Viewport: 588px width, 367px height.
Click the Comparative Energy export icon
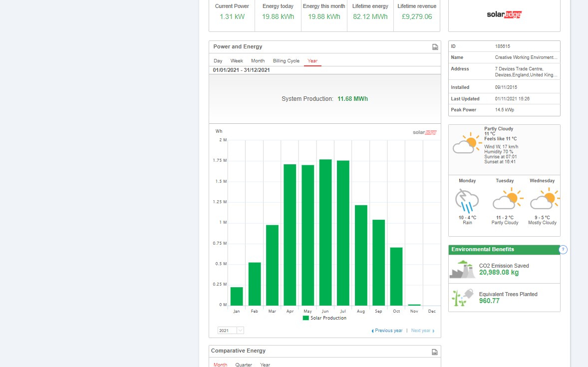pos(435,352)
